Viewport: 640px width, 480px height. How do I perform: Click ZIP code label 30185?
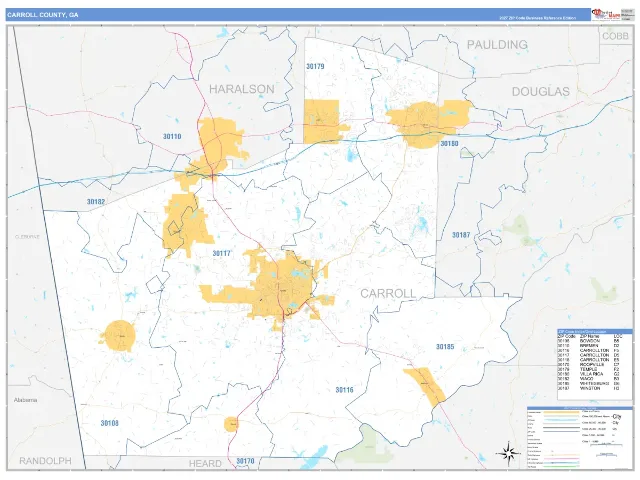(x=445, y=347)
